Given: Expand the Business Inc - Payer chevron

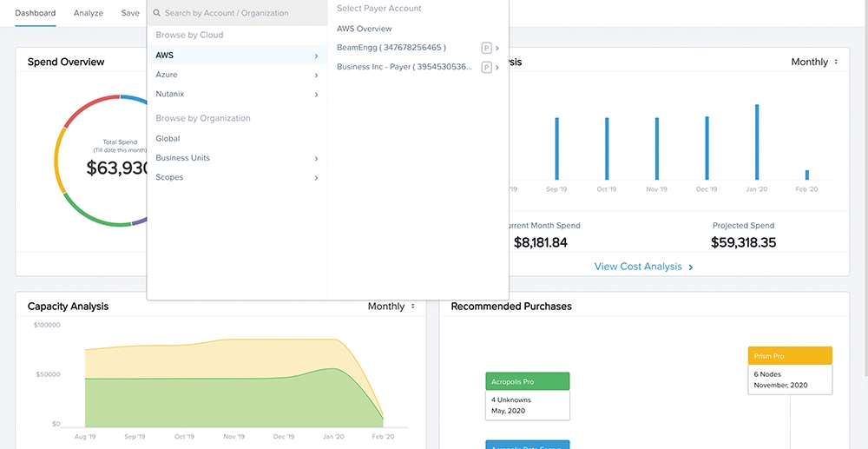Looking at the screenshot, I should point(497,68).
